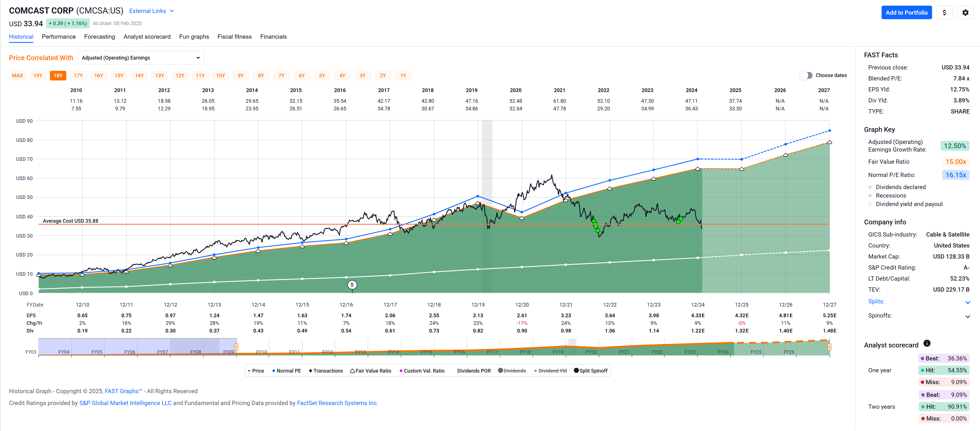Open the settings gear icon
980x431 pixels.
[965, 13]
